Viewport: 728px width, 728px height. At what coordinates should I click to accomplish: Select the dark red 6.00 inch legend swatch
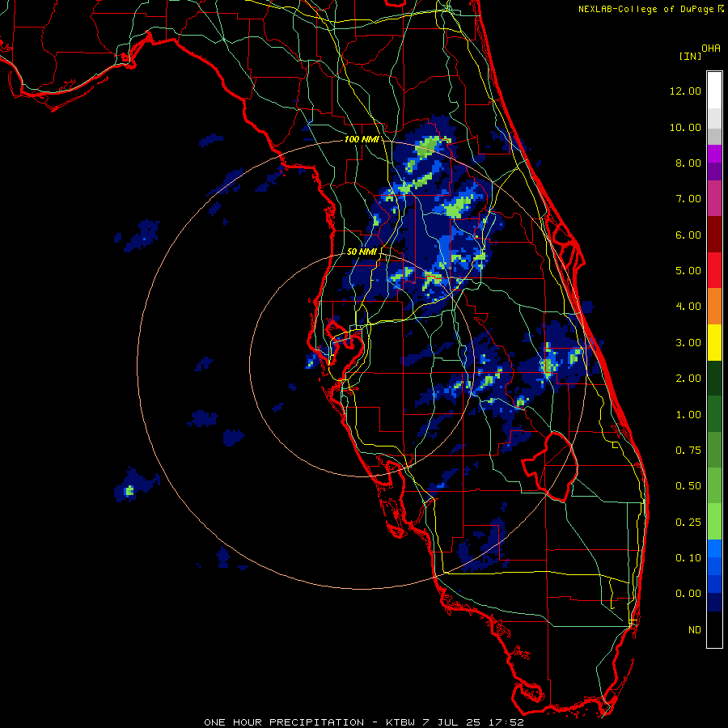pos(714,235)
